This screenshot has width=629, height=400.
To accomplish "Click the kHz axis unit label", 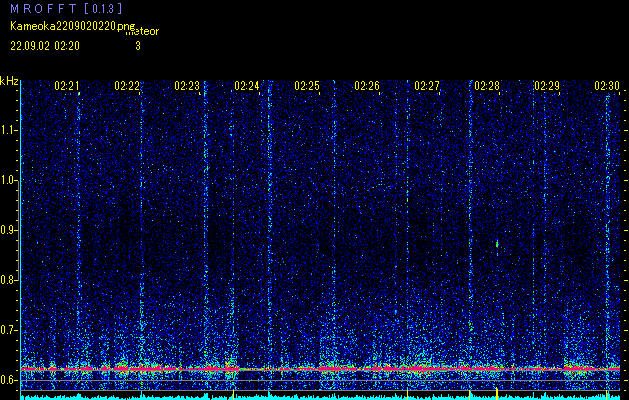I will click(x=9, y=81).
